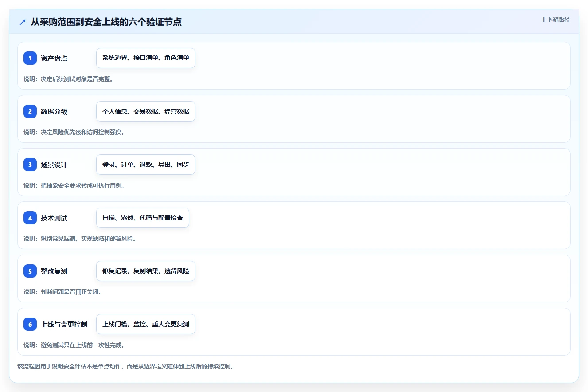Select the 个人信息、交易数据、经营数据 chip
The width and height of the screenshot is (588, 392).
click(x=146, y=111)
